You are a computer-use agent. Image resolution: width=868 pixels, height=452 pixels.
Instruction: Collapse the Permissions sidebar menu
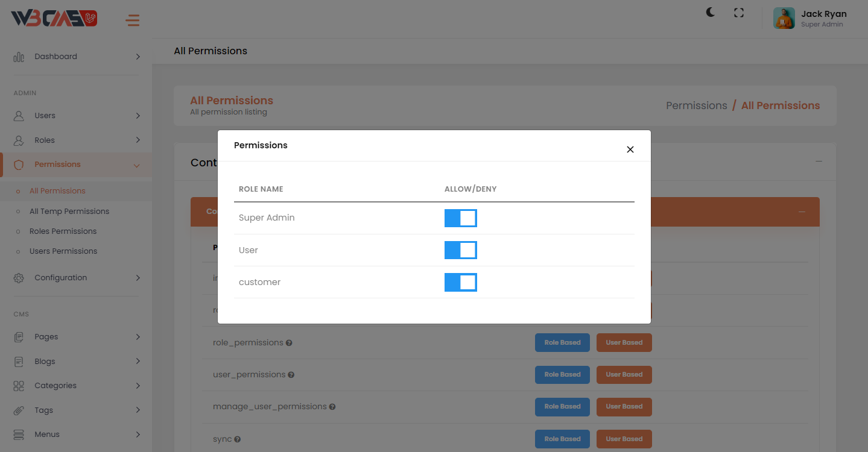(x=77, y=165)
